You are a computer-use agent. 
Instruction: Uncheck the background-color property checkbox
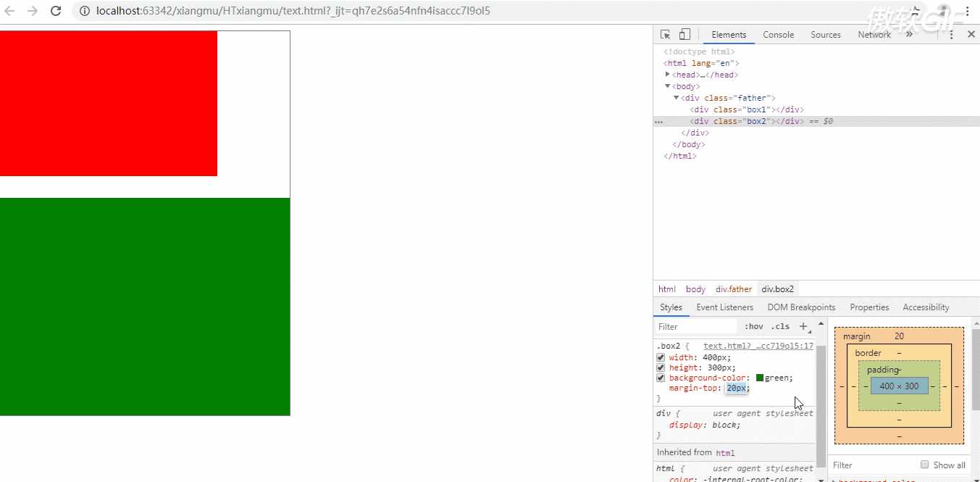(661, 378)
